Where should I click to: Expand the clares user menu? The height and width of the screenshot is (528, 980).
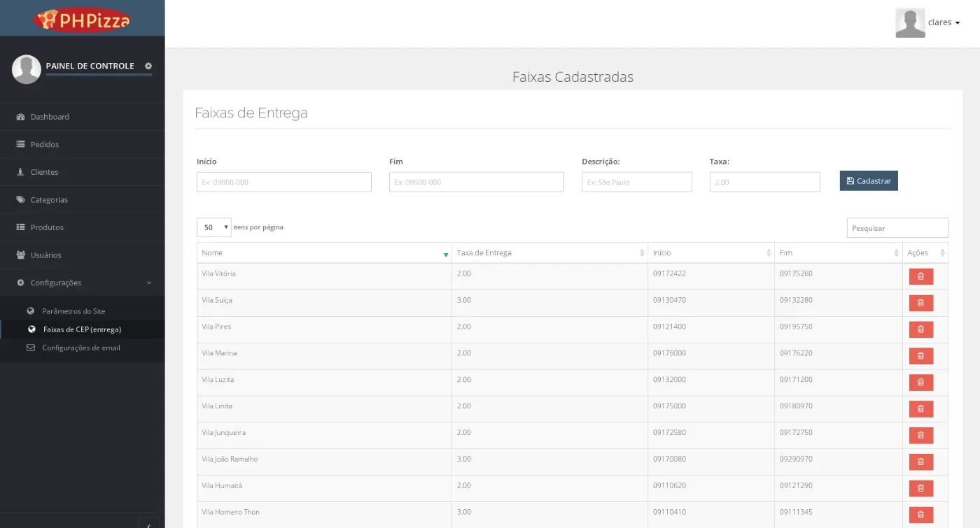click(944, 22)
